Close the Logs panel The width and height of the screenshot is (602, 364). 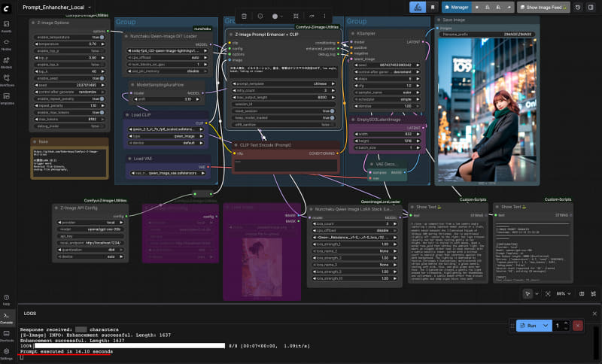tap(594, 314)
